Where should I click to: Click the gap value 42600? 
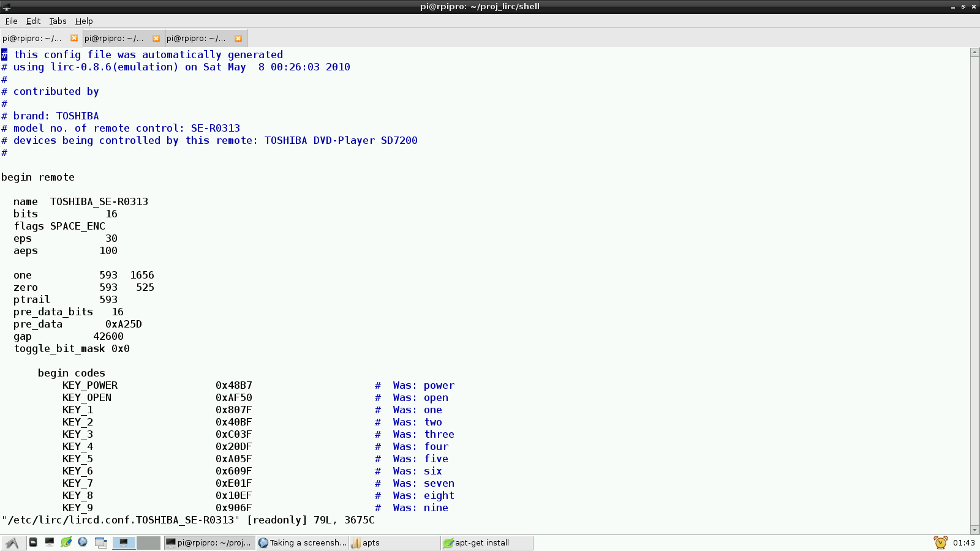pyautogui.click(x=108, y=336)
